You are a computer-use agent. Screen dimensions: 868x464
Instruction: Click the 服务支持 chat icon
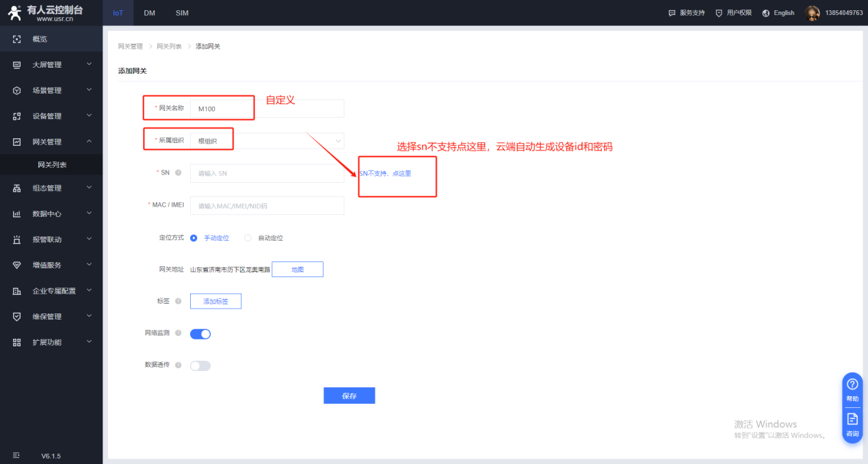coord(672,13)
